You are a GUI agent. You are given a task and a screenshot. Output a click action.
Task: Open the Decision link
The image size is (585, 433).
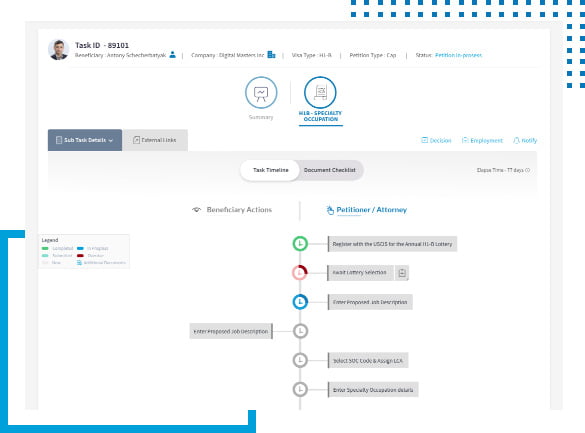[436, 140]
